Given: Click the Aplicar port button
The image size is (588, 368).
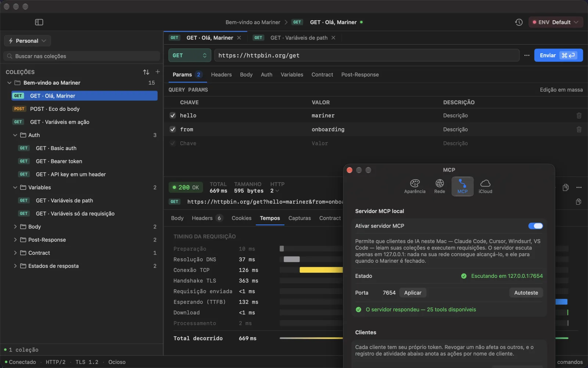Looking at the screenshot, I should [413, 293].
